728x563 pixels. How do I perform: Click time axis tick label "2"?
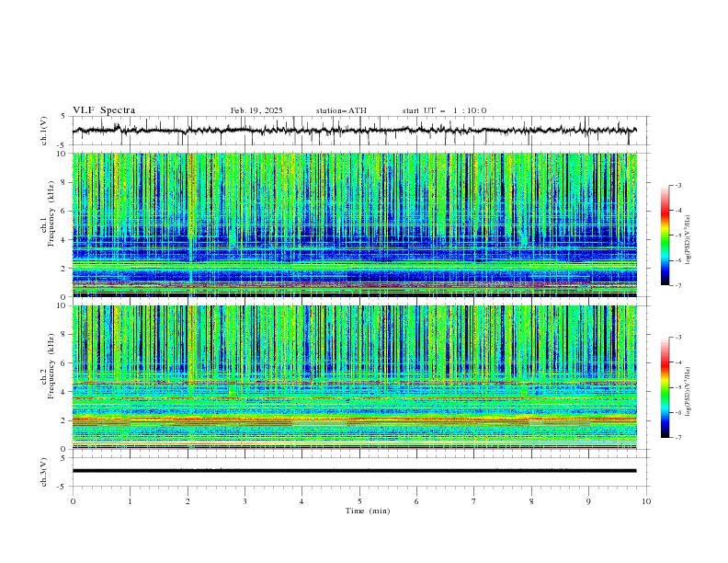pyautogui.click(x=188, y=501)
